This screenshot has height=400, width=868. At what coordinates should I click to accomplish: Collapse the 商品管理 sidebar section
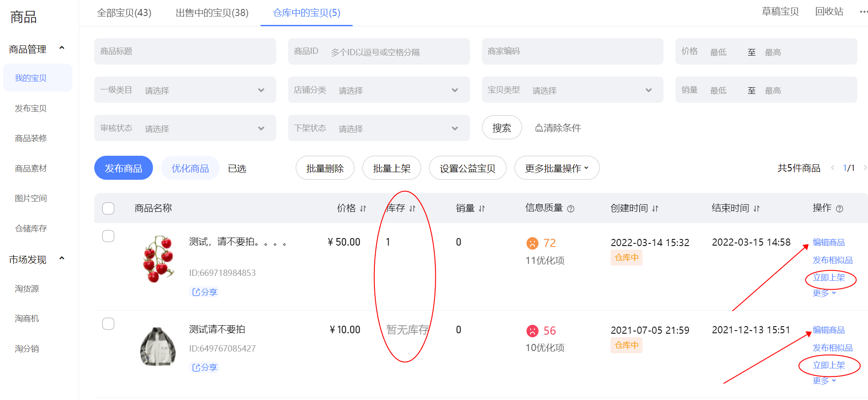point(62,48)
